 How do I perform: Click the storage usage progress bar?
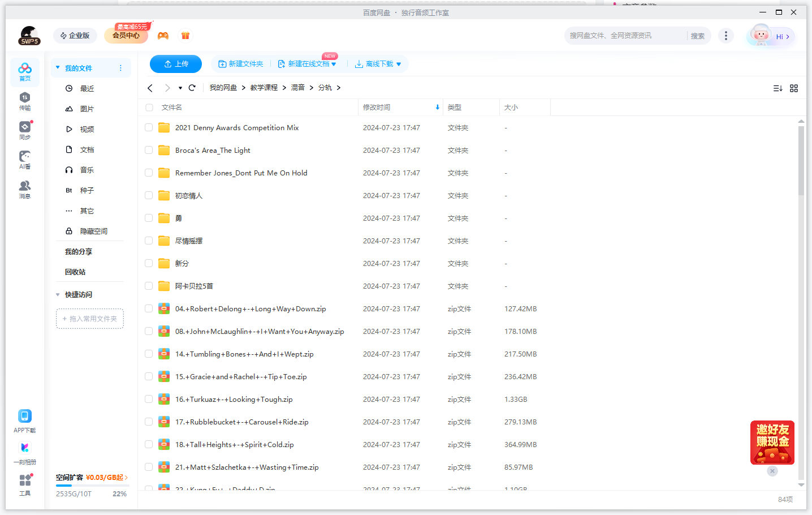pyautogui.click(x=92, y=486)
